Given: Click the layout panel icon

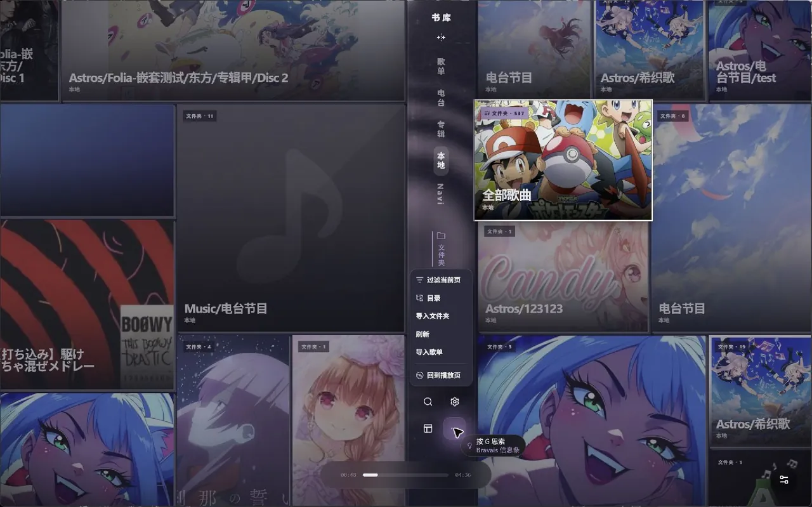Looking at the screenshot, I should click(428, 429).
